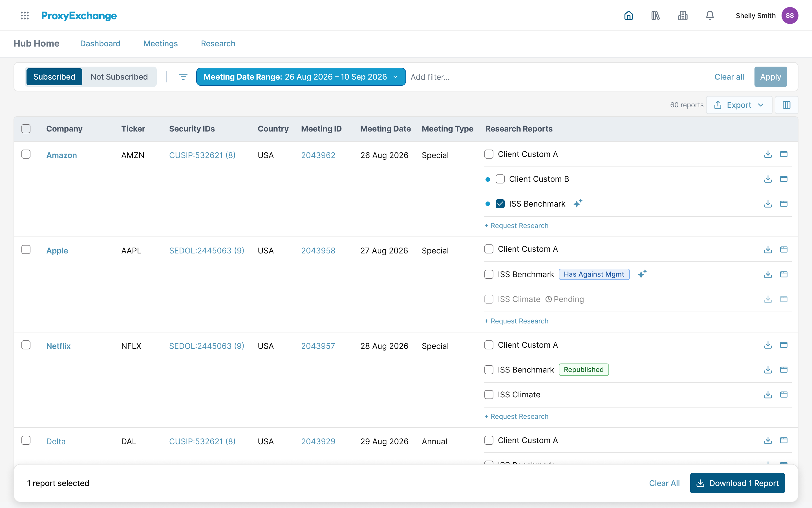Click the Has Against Mgmt badge
The width and height of the screenshot is (812, 508).
[594, 275]
